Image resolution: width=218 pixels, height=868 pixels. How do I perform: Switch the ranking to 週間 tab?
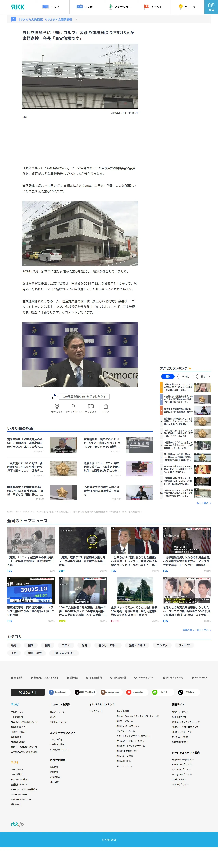[203, 377]
